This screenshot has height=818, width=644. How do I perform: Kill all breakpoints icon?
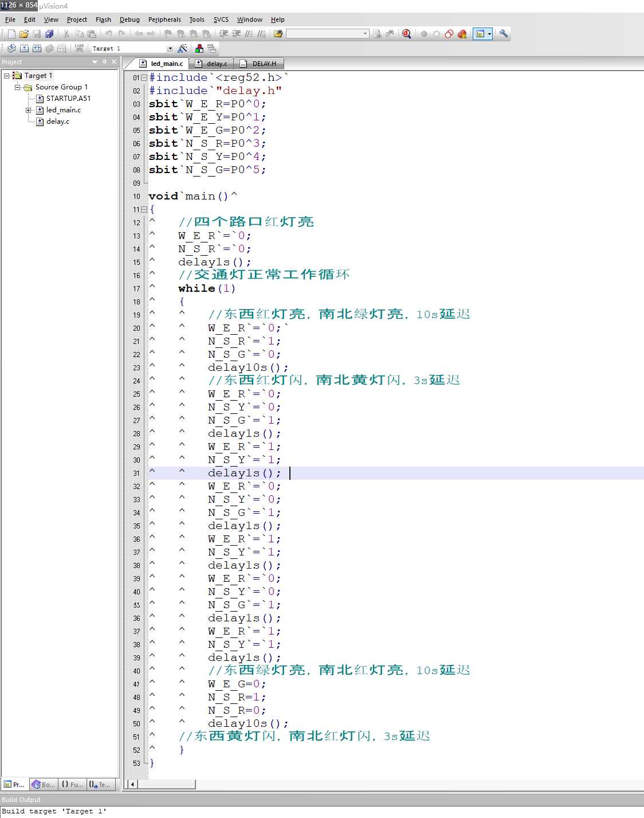tap(462, 34)
